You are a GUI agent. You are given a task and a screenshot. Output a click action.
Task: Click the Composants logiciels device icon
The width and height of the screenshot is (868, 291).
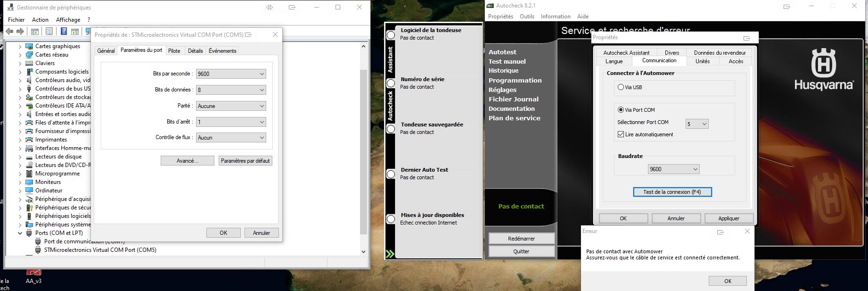(x=29, y=72)
